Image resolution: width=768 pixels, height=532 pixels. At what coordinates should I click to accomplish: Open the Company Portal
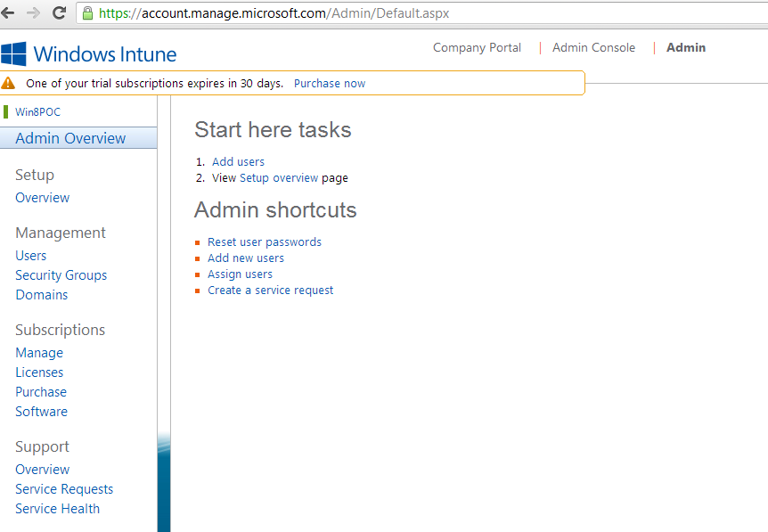(x=477, y=47)
